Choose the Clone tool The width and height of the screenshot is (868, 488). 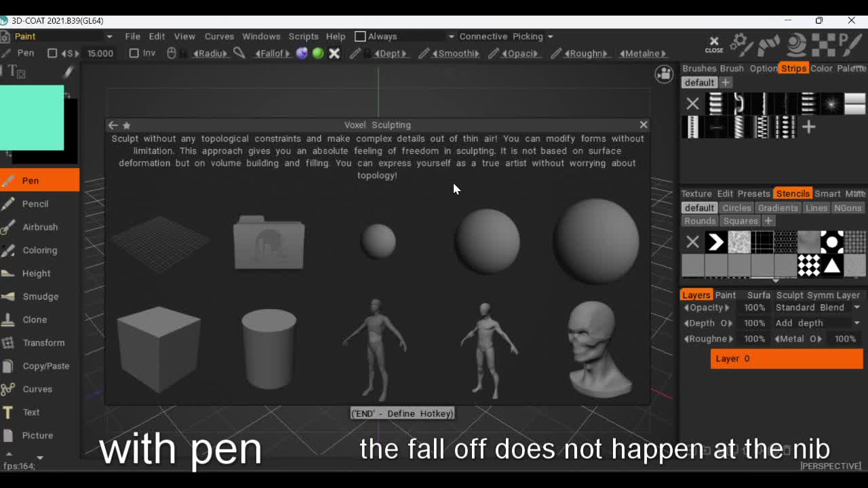35,319
